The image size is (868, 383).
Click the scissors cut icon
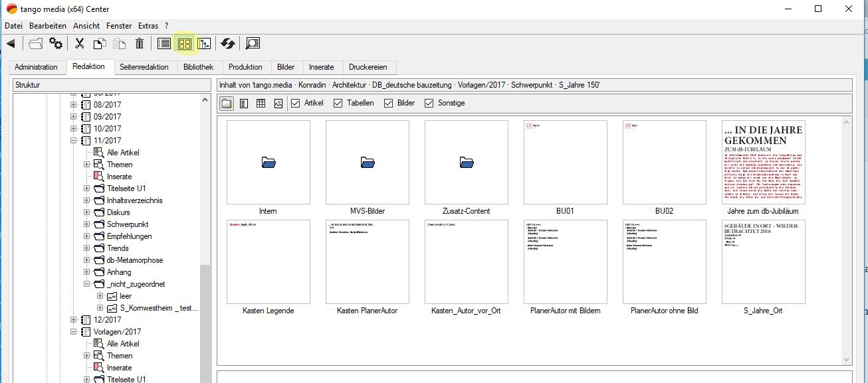tap(79, 44)
